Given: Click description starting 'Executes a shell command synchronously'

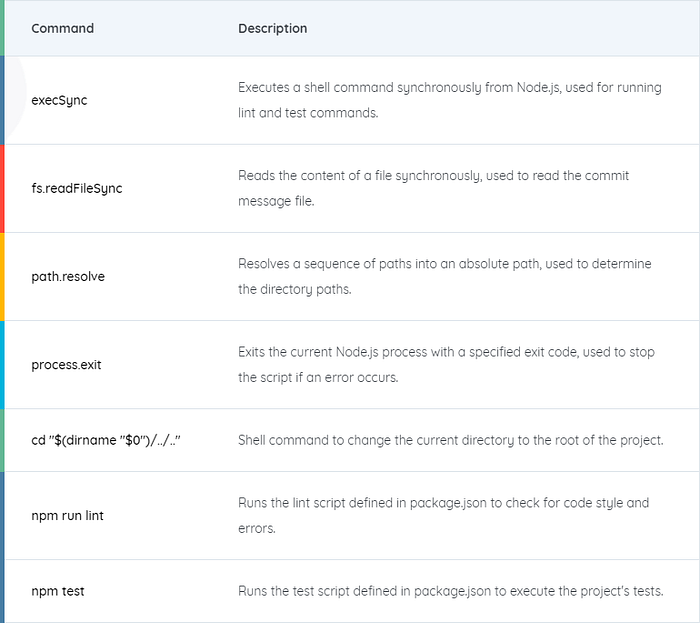Looking at the screenshot, I should coord(450,100).
